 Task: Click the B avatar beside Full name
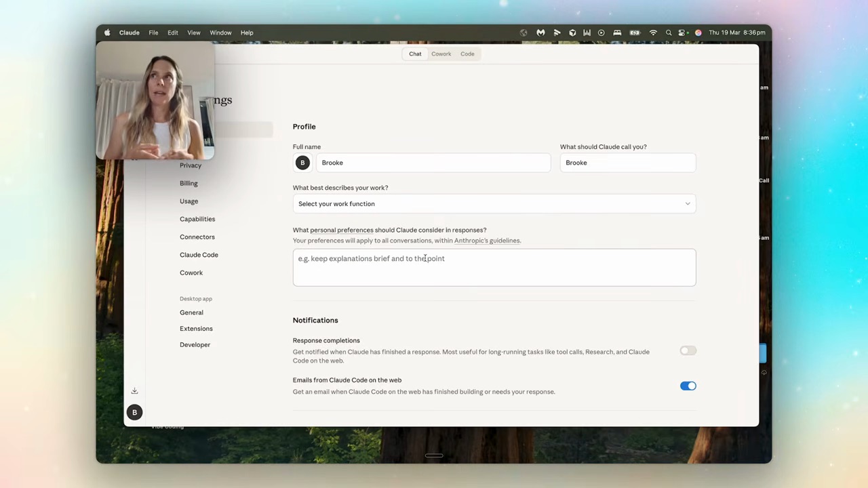tap(302, 163)
